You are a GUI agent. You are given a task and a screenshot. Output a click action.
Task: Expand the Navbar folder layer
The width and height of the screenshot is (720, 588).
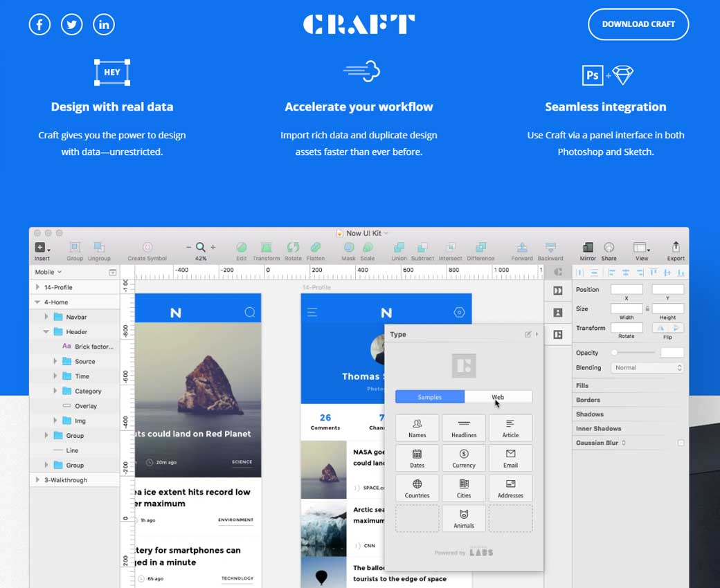[46, 317]
